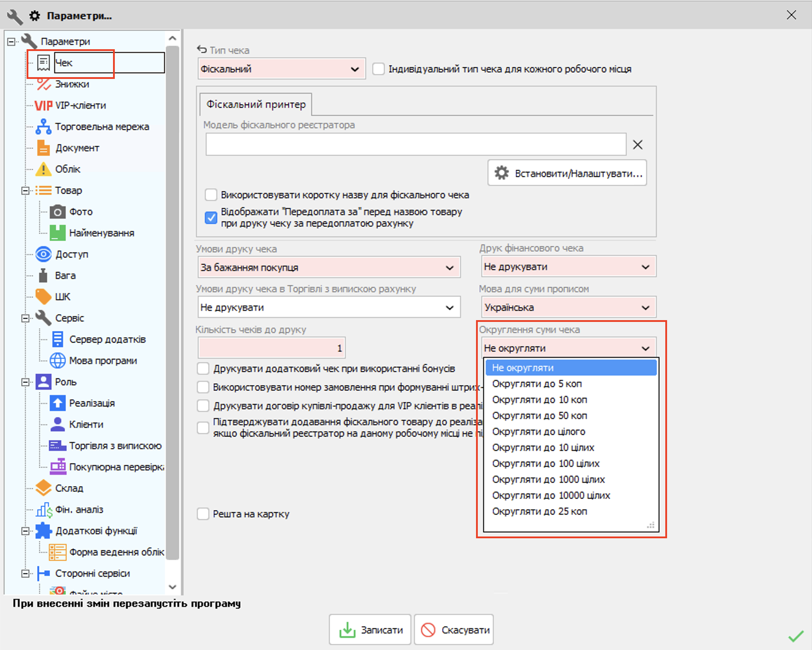Select the VIP-клієнти icon in tree
Screen dimensions: 812x650
coord(43,105)
